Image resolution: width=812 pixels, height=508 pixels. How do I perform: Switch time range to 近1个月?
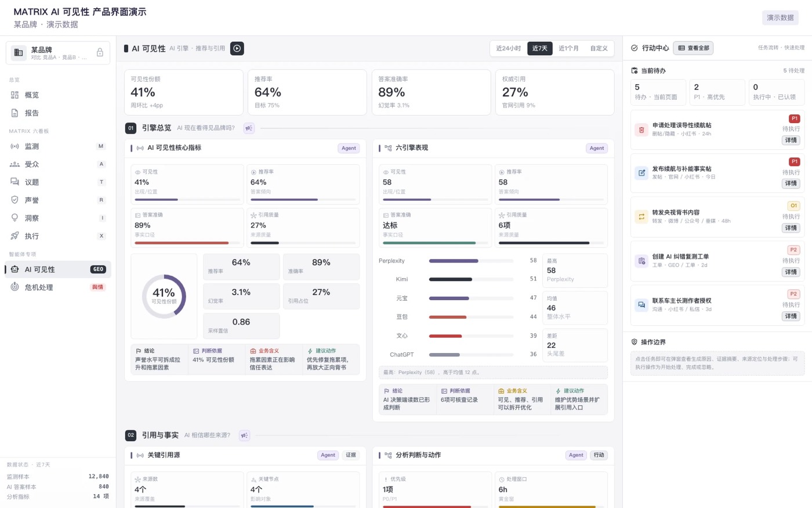coord(568,48)
